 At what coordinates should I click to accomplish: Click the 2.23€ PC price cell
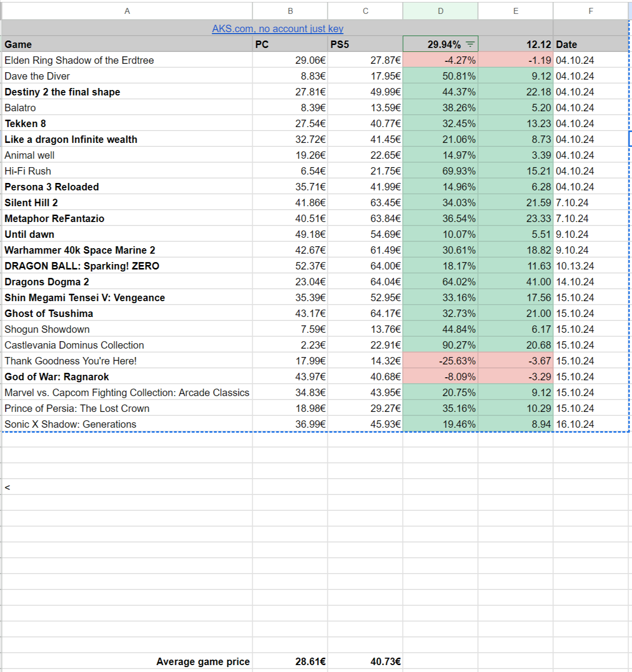point(290,345)
